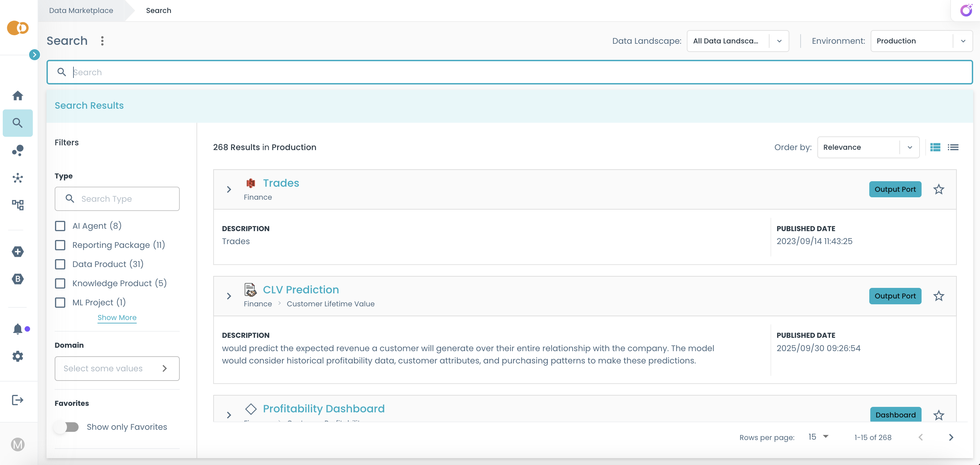The width and height of the screenshot is (980, 465).
Task: Switch to compact list view icon
Action: 953,147
